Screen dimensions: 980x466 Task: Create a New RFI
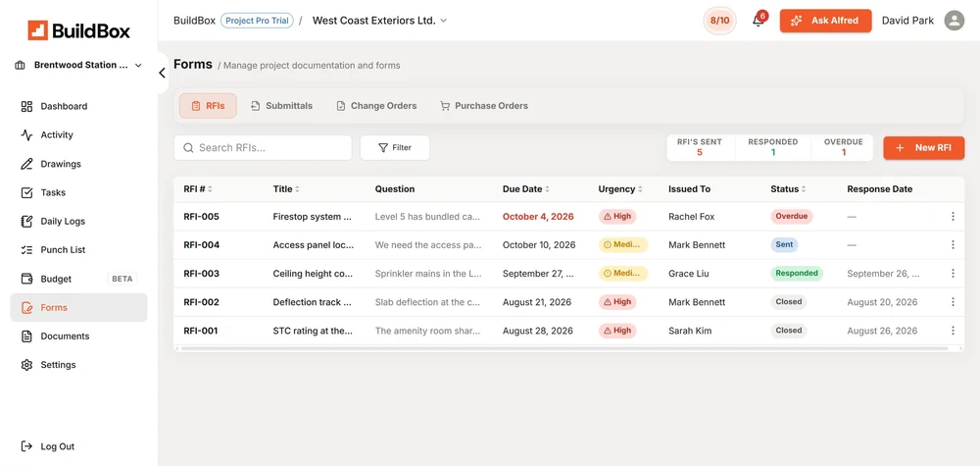(x=924, y=147)
